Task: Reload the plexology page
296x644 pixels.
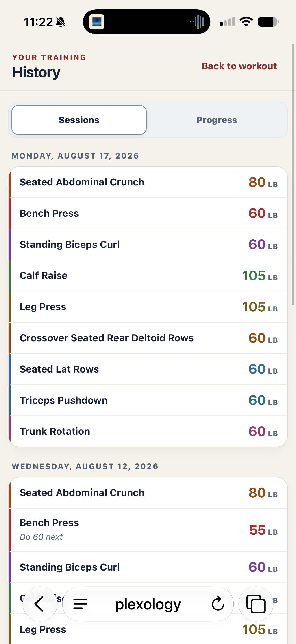Action: [x=218, y=604]
